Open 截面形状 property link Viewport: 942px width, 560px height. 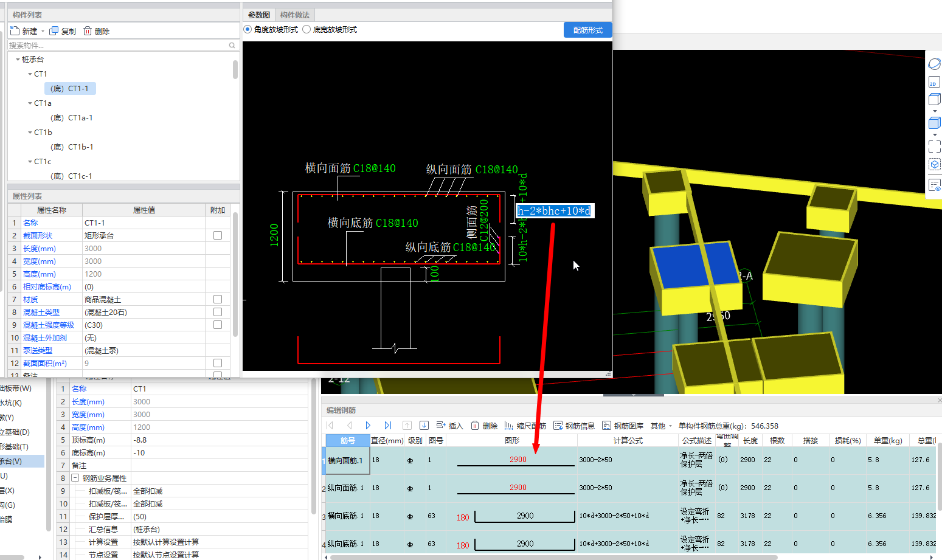coord(38,236)
